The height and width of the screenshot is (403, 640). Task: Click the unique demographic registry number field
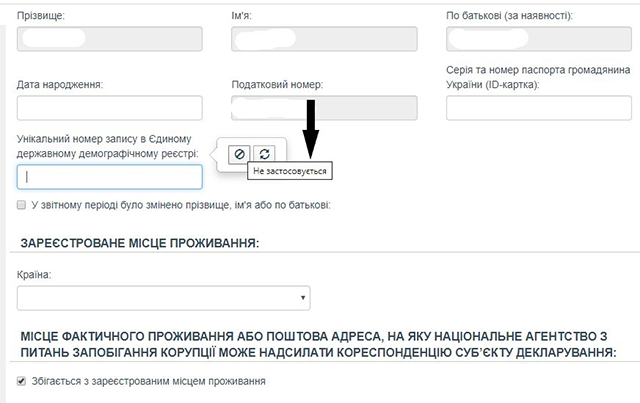(110, 177)
